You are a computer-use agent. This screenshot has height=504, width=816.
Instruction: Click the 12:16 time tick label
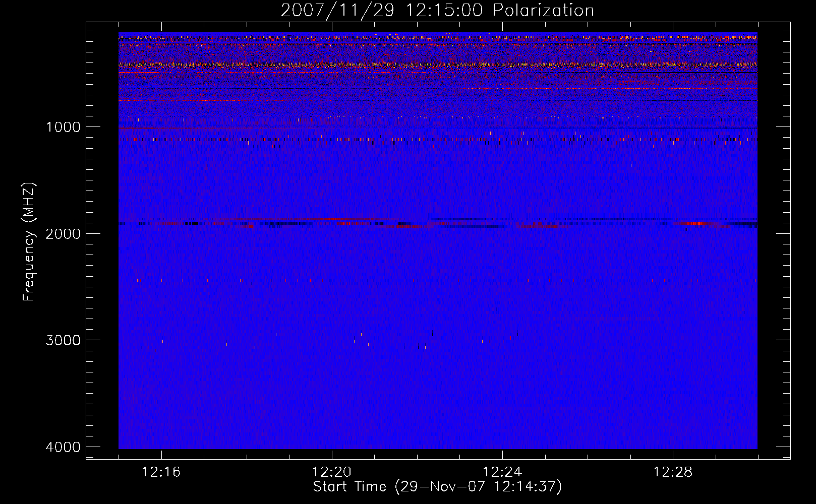pyautogui.click(x=161, y=472)
